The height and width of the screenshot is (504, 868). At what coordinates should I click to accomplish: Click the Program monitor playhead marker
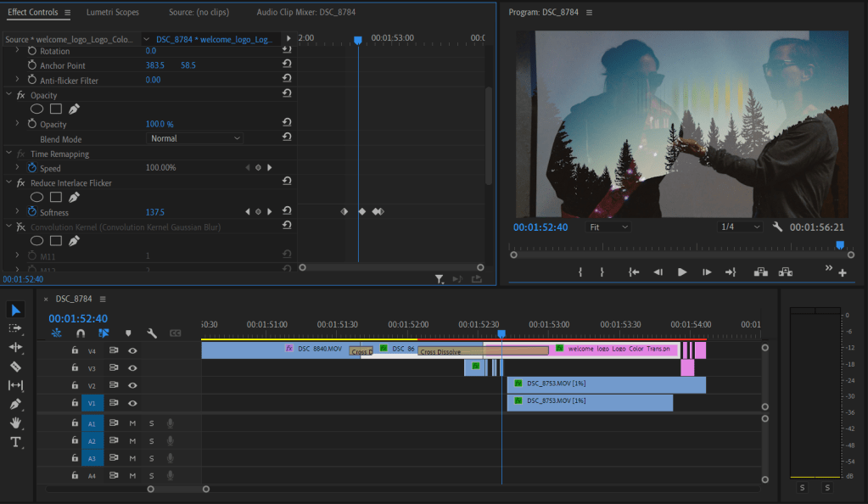(x=840, y=245)
